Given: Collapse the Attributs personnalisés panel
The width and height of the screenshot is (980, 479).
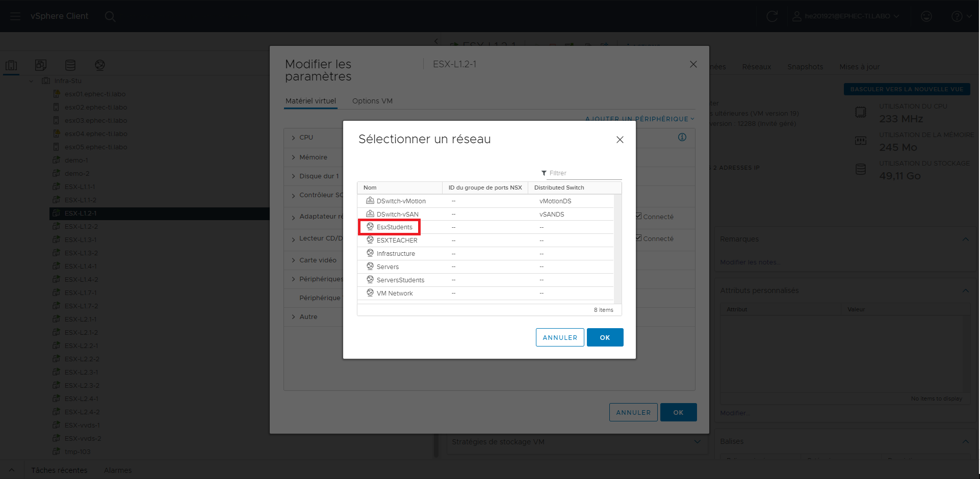Looking at the screenshot, I should pos(966,290).
